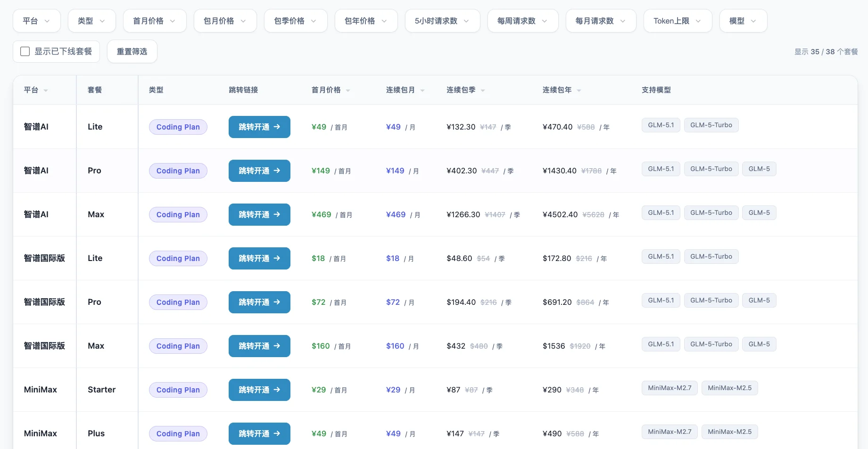Click Coding Plan tag in 智谱AI Lite row
Image resolution: width=868 pixels, height=449 pixels.
[178, 127]
